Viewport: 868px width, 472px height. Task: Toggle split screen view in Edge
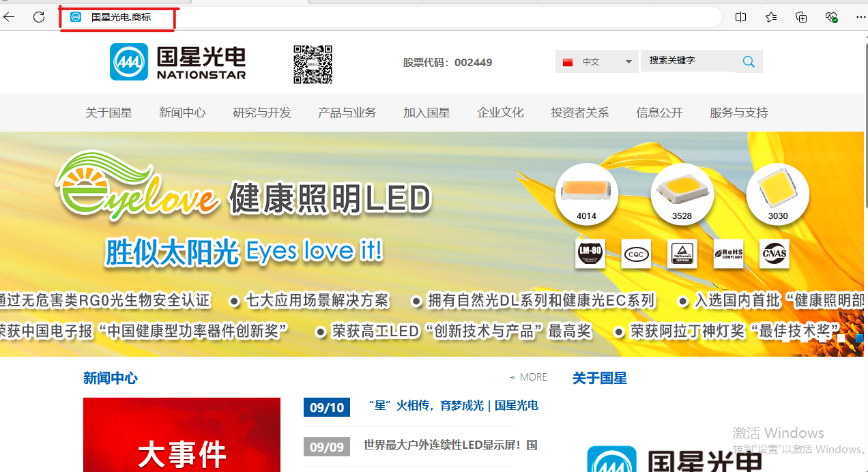click(x=740, y=16)
